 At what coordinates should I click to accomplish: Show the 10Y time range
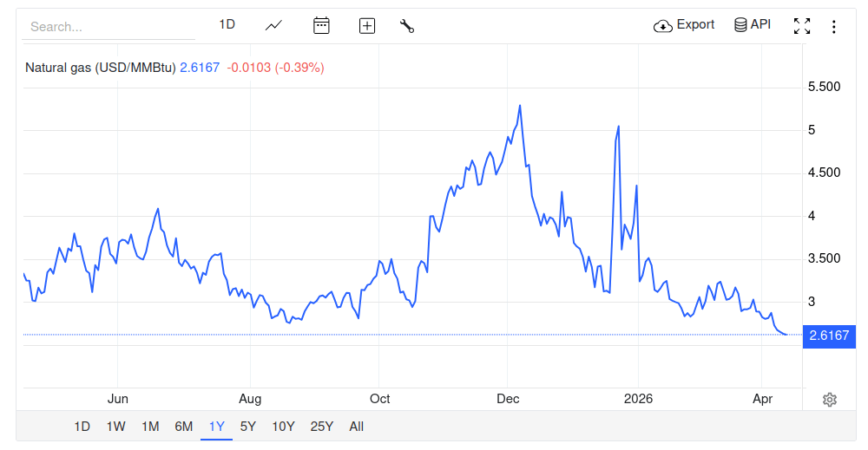pos(283,427)
